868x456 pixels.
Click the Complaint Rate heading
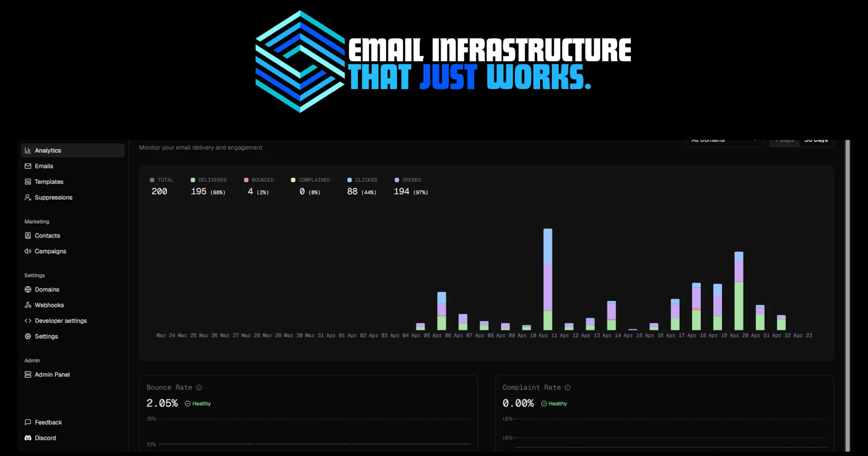[532, 388]
